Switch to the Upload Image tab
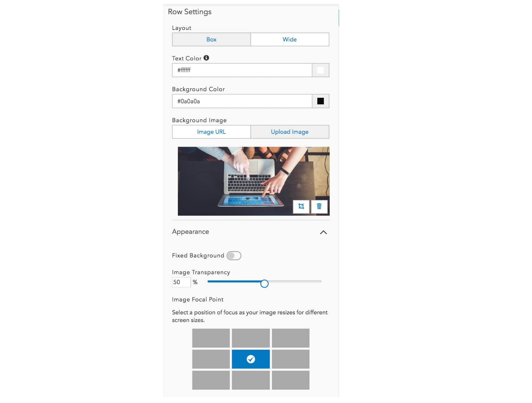532x403 pixels. pos(290,132)
